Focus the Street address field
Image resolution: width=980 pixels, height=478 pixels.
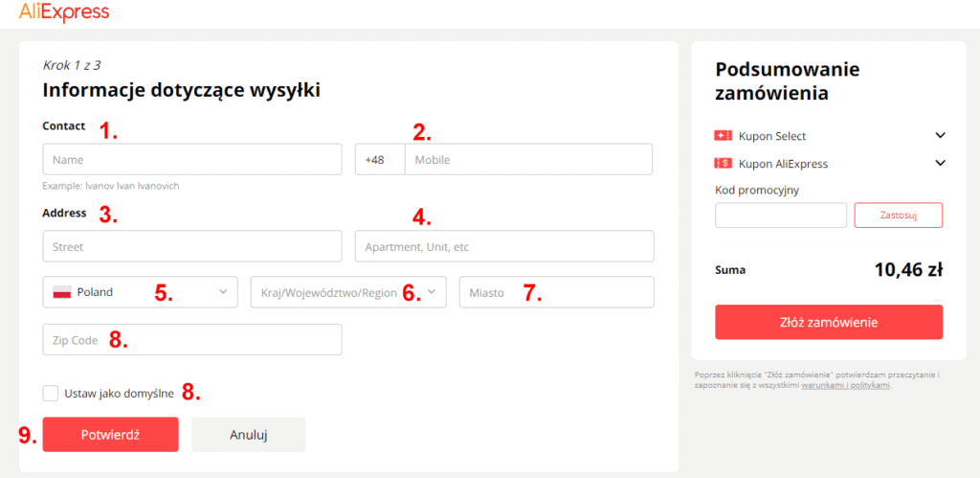pos(192,246)
